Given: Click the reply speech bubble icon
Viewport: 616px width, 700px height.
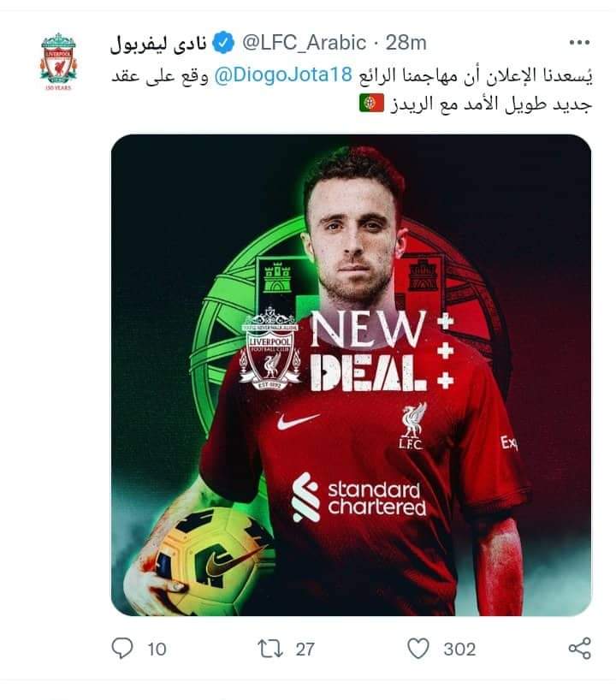Looking at the screenshot, I should (x=121, y=648).
